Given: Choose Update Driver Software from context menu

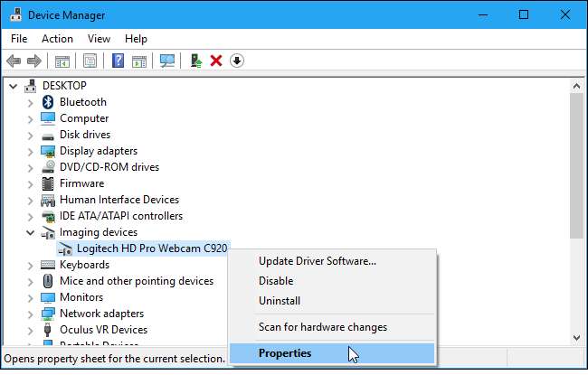Looking at the screenshot, I should click(332, 261).
